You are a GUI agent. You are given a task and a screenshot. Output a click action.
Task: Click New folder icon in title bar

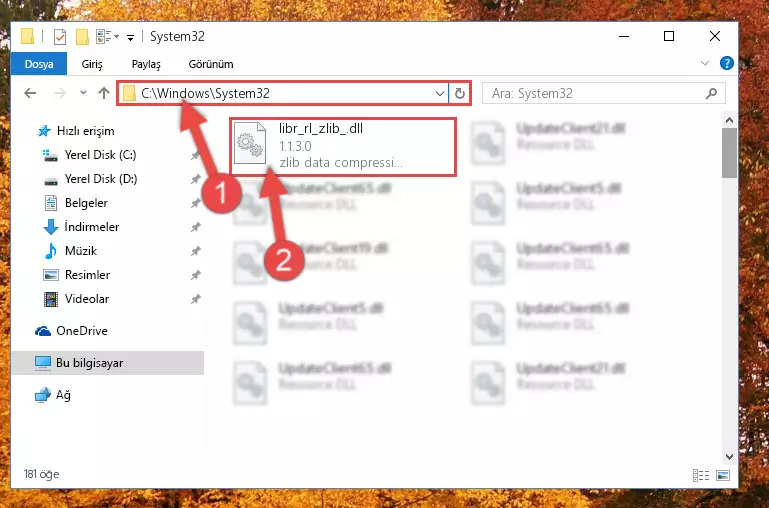click(82, 37)
